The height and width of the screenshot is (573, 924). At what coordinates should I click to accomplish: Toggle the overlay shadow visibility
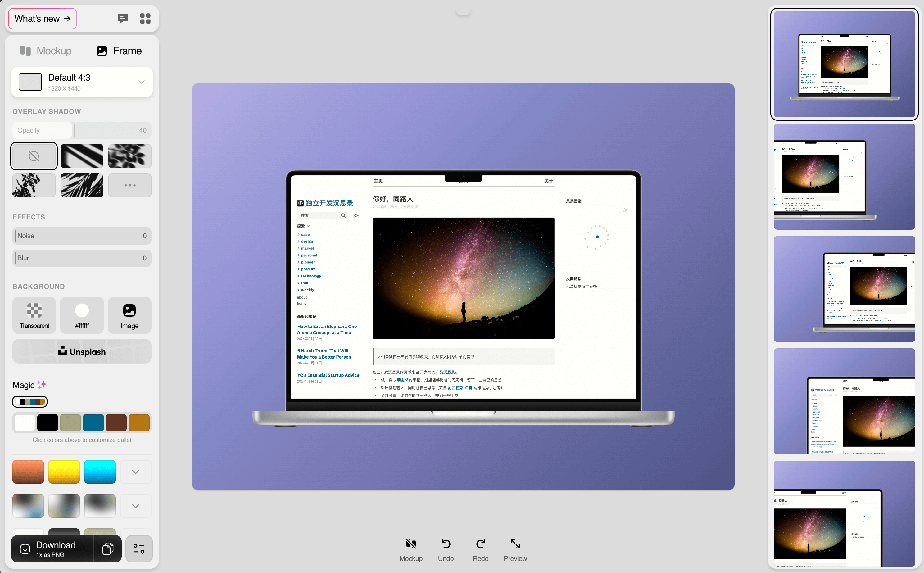[33, 156]
